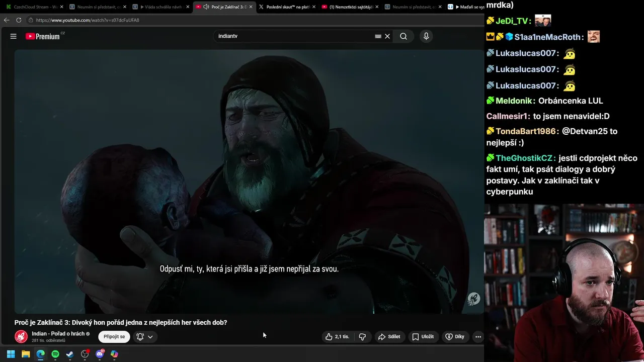Screen dimensions: 644x362
Task: Click TondaBart1986 username in chat
Action: tap(526, 131)
